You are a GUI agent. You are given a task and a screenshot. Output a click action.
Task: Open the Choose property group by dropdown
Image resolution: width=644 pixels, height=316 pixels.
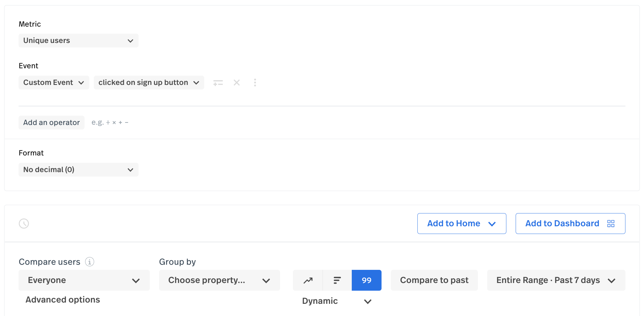coord(219,280)
